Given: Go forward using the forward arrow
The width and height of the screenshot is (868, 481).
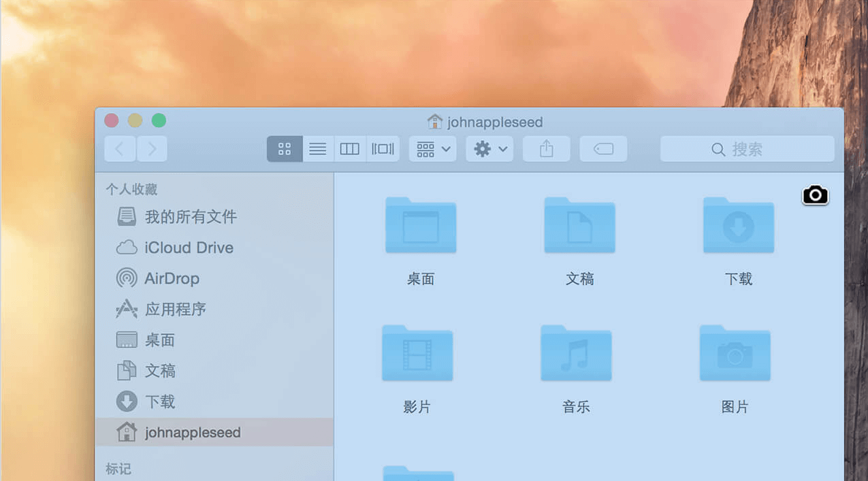Looking at the screenshot, I should click(152, 149).
